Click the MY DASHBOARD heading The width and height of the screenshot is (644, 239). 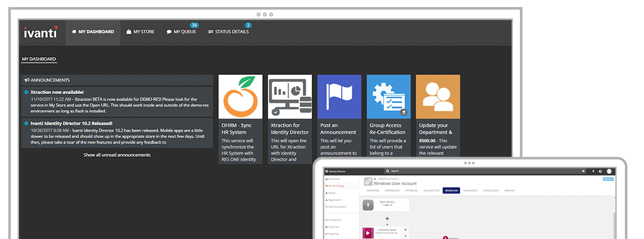pyautogui.click(x=39, y=59)
